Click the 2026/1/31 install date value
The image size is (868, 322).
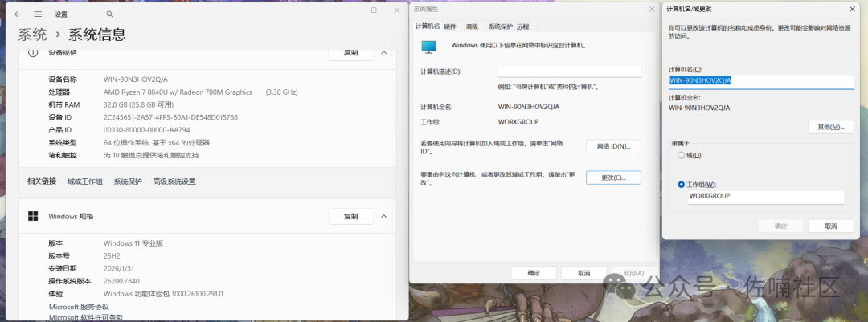[x=118, y=268]
